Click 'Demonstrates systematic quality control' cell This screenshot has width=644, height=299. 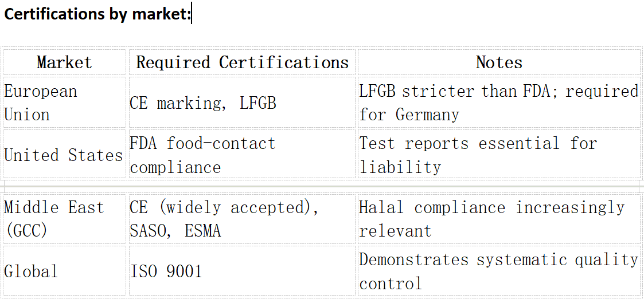tap(498, 271)
